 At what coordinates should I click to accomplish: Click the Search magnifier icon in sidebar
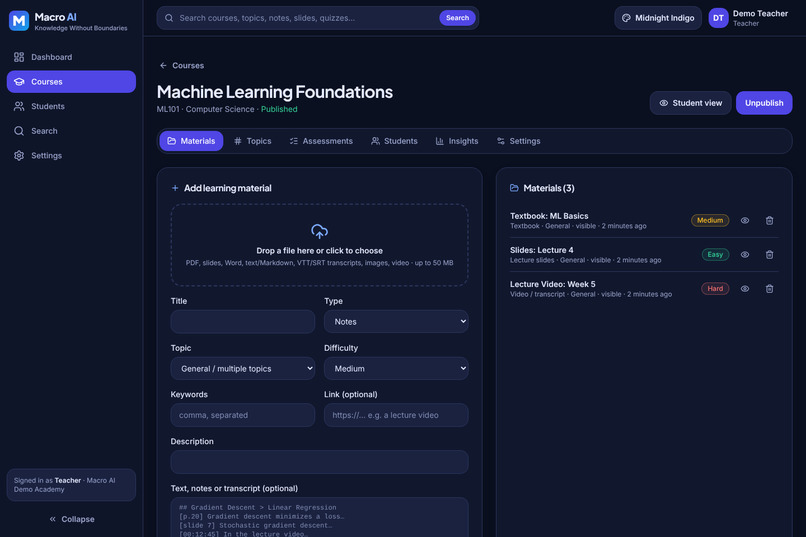(x=19, y=131)
